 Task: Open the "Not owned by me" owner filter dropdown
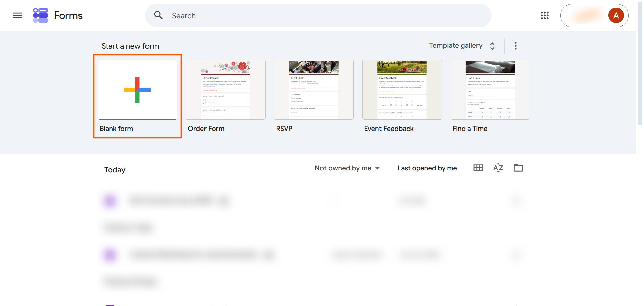pyautogui.click(x=347, y=168)
